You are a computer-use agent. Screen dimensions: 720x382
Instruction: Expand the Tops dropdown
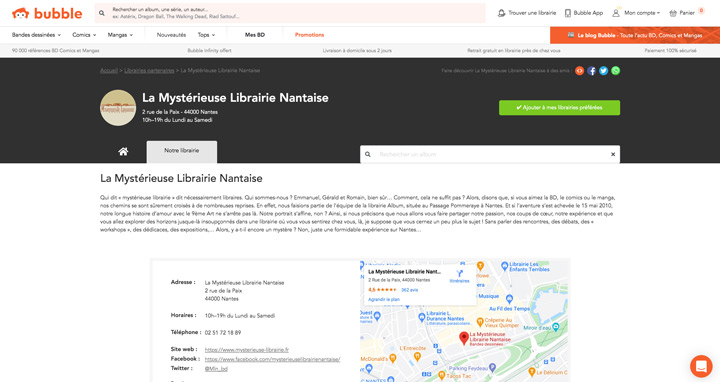click(206, 35)
